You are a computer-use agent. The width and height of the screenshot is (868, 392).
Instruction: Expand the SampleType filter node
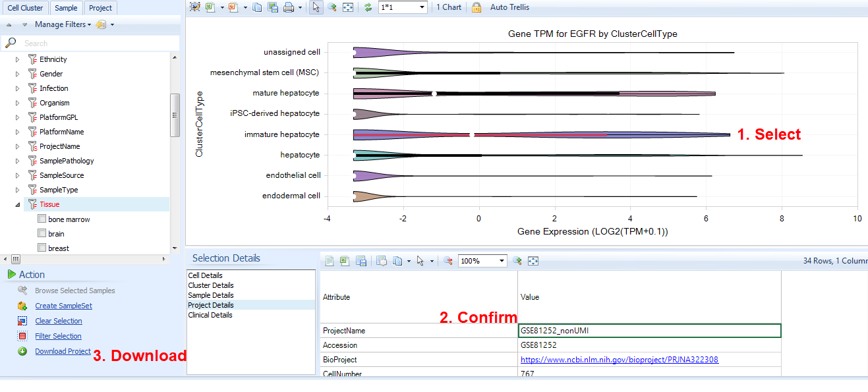(x=18, y=190)
